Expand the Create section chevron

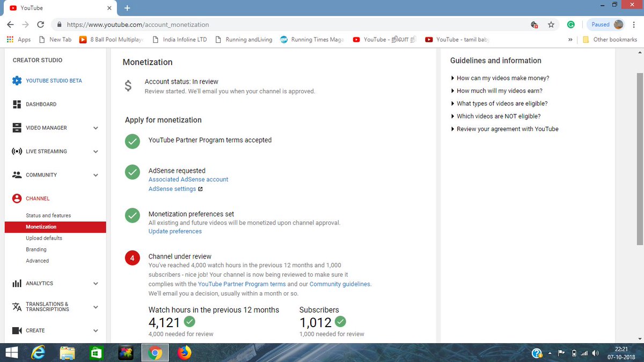[96, 330]
